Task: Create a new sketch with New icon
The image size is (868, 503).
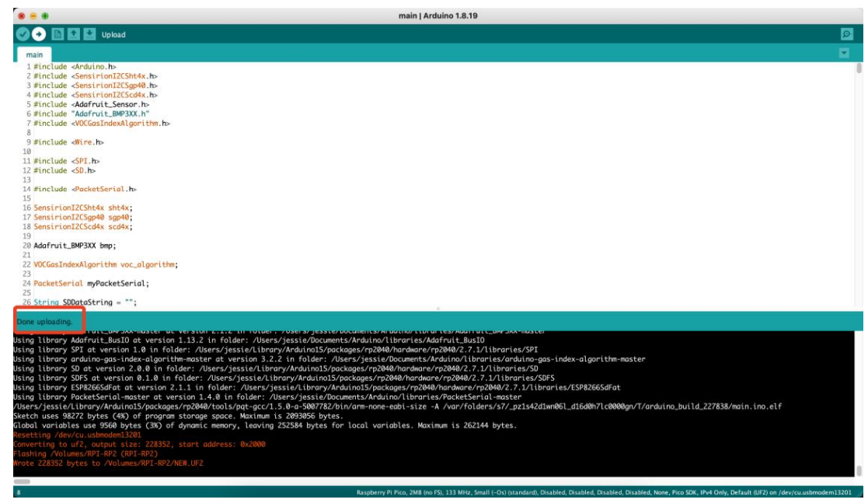Action: click(58, 34)
